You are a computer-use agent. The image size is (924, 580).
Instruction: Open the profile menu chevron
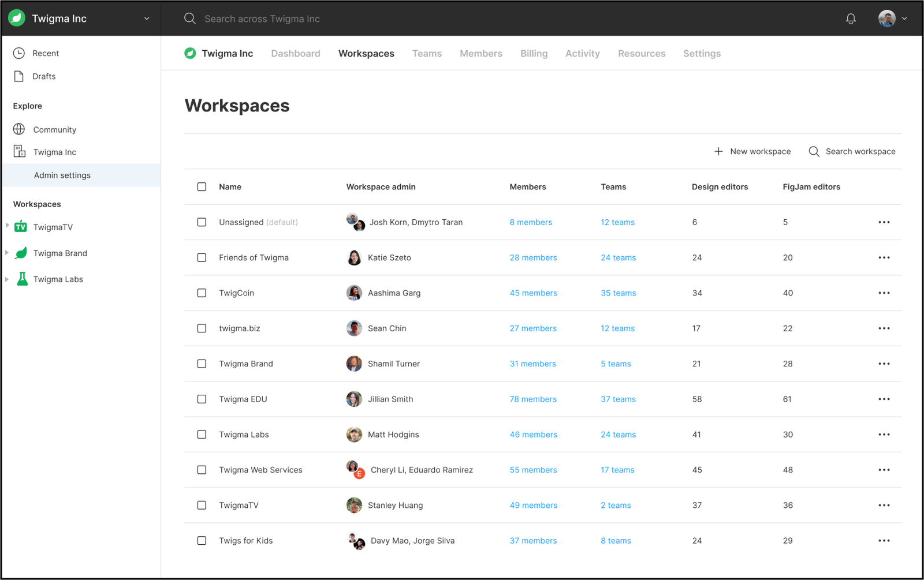tap(904, 18)
